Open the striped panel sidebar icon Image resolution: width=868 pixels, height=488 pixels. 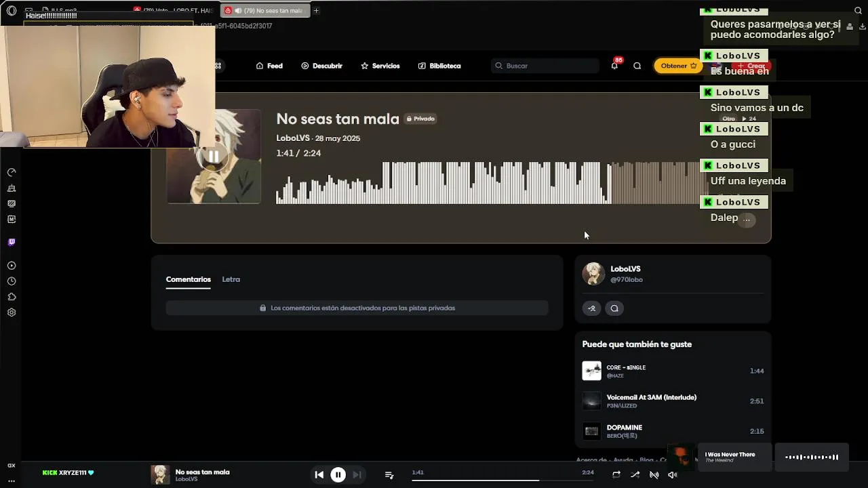coord(12,203)
